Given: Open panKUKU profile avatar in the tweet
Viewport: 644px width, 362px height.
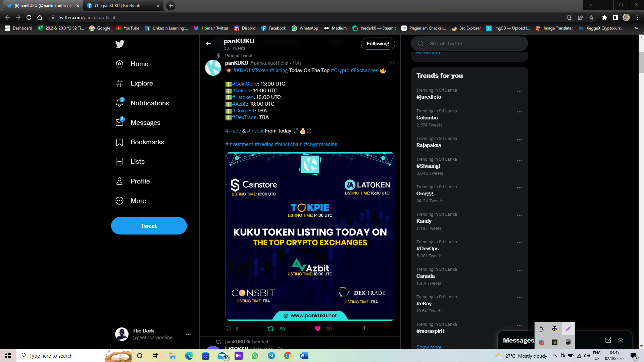Looking at the screenshot, I should [x=213, y=68].
